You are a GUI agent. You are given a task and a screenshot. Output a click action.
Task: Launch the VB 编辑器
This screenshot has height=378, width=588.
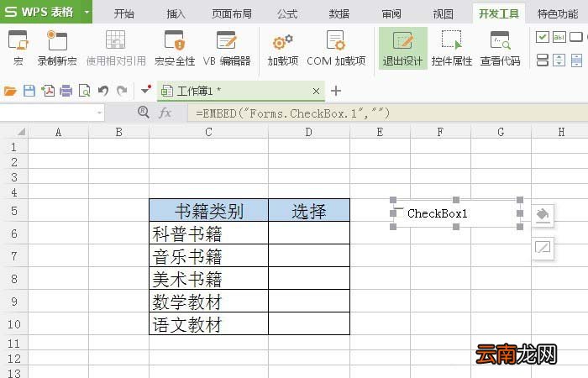coord(227,48)
